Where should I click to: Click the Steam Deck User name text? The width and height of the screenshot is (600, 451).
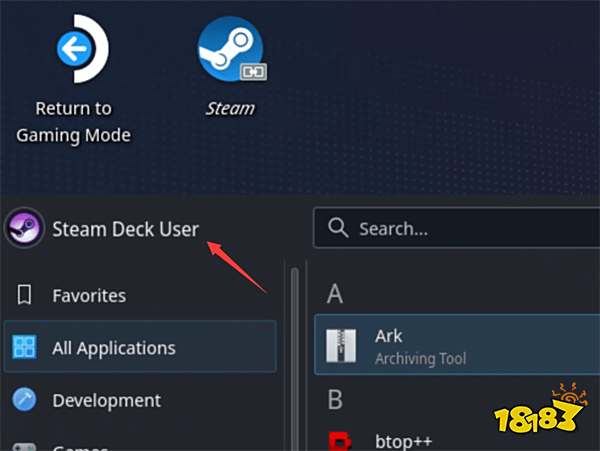(125, 228)
